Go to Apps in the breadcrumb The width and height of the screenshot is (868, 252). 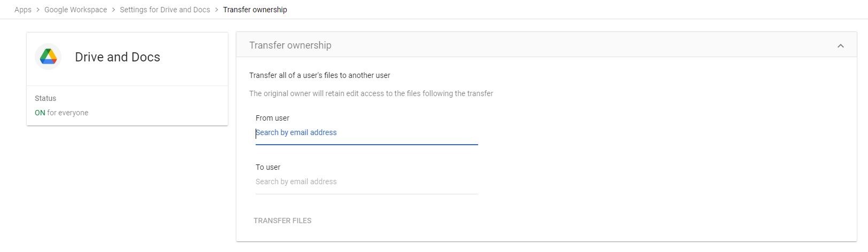click(x=23, y=10)
